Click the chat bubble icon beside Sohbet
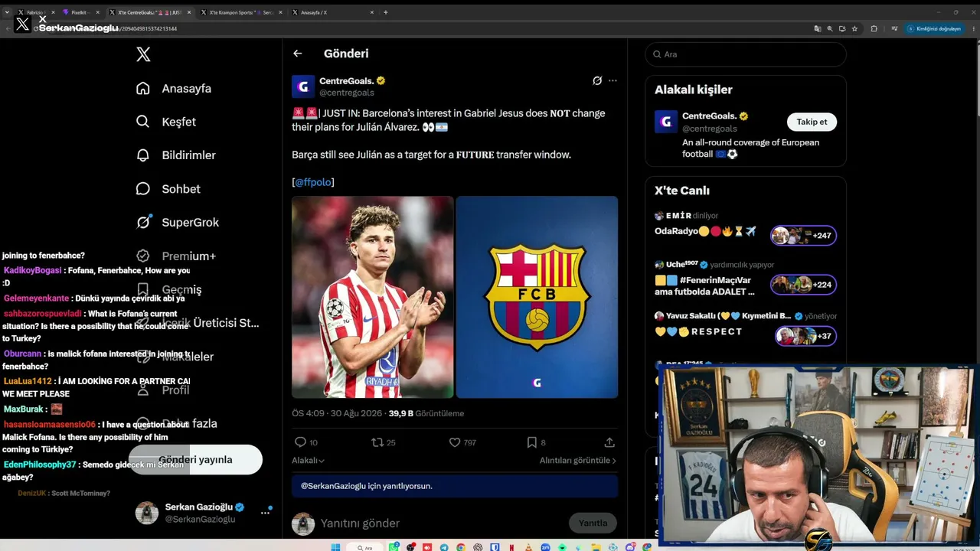The image size is (980, 551). pyautogui.click(x=142, y=189)
